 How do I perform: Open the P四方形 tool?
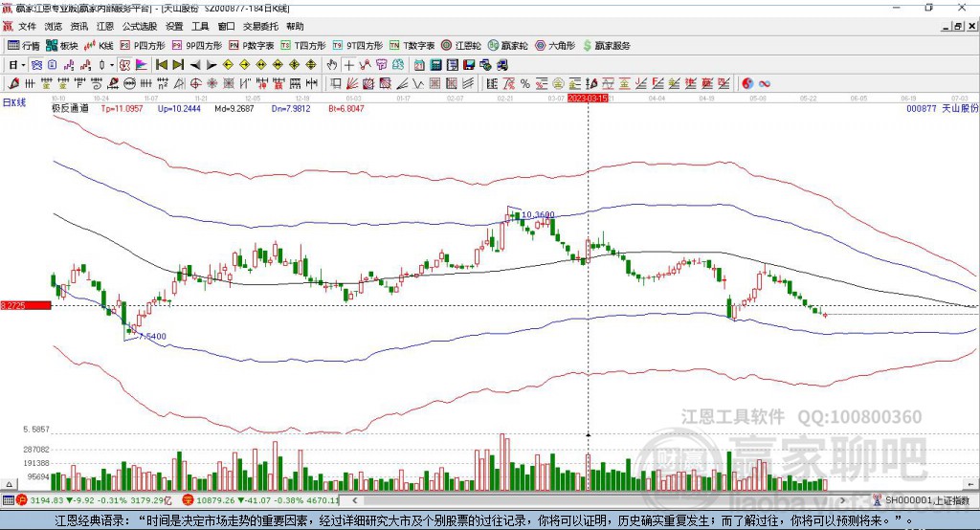143,46
